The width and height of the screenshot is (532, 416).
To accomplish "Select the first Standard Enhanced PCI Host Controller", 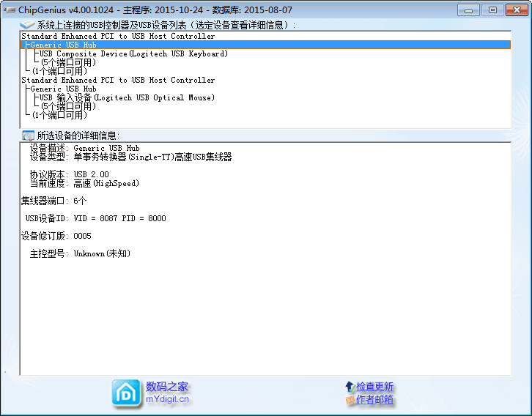I will coord(118,36).
